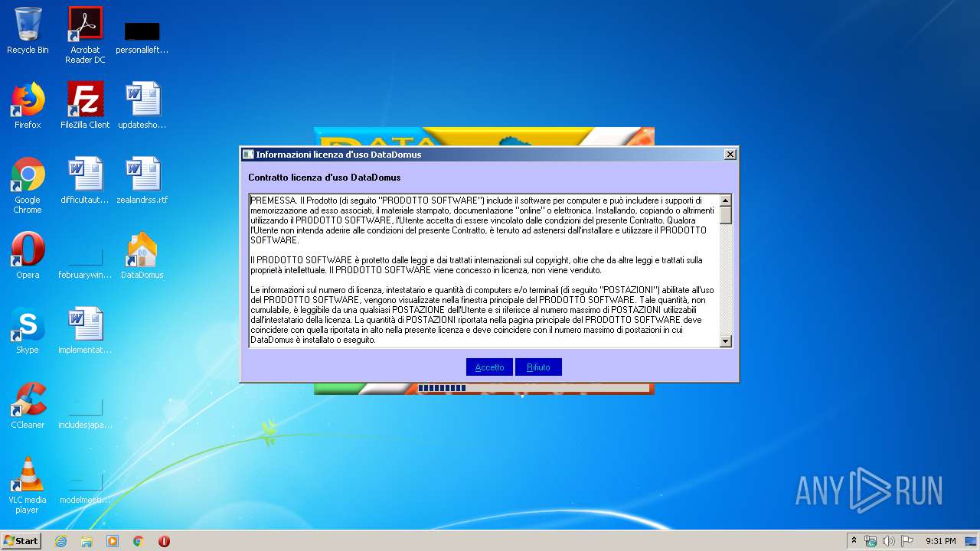Click the "Contratto licenza d'uso DataDomus" heading
Viewport: 980px width, 551px height.
coord(325,178)
